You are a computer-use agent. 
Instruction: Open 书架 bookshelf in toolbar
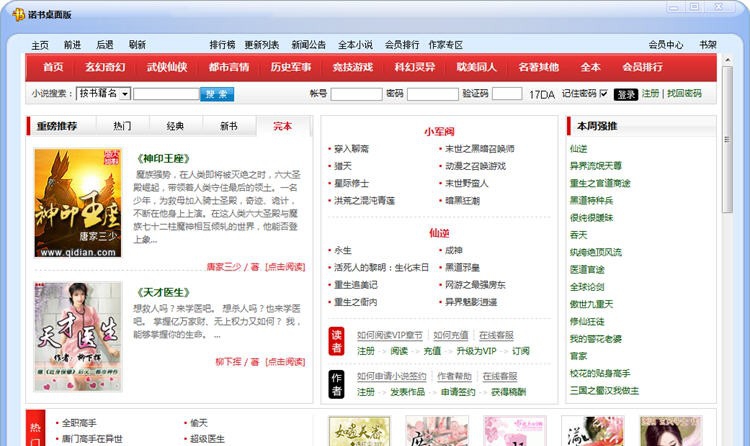point(708,45)
